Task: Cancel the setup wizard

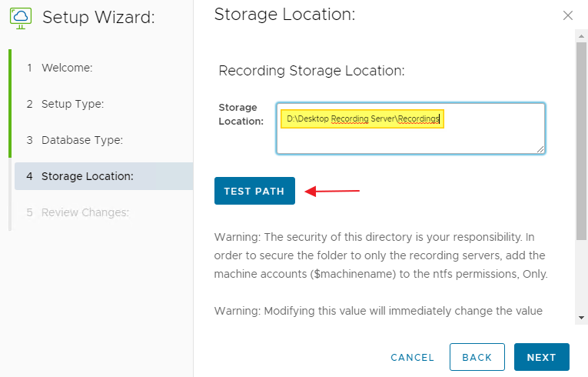Action: [412, 358]
